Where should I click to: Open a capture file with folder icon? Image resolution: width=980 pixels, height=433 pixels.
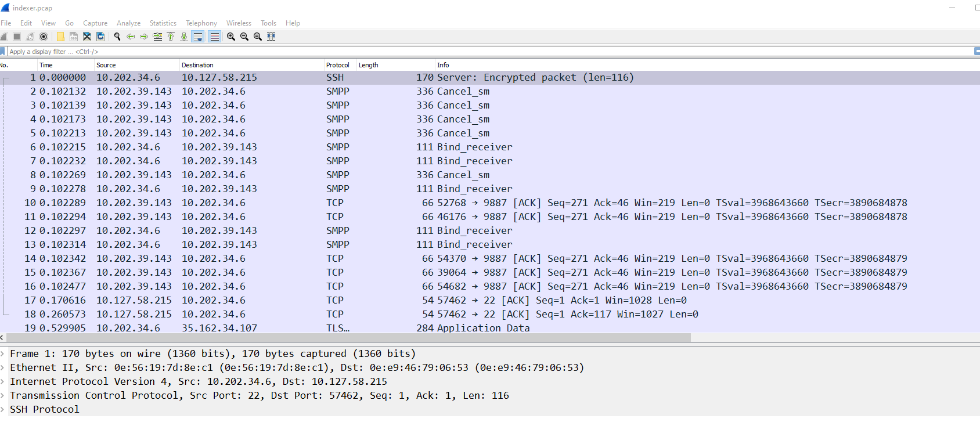pos(60,37)
